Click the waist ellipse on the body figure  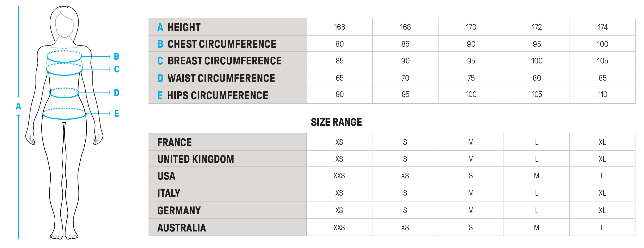[x=64, y=93]
